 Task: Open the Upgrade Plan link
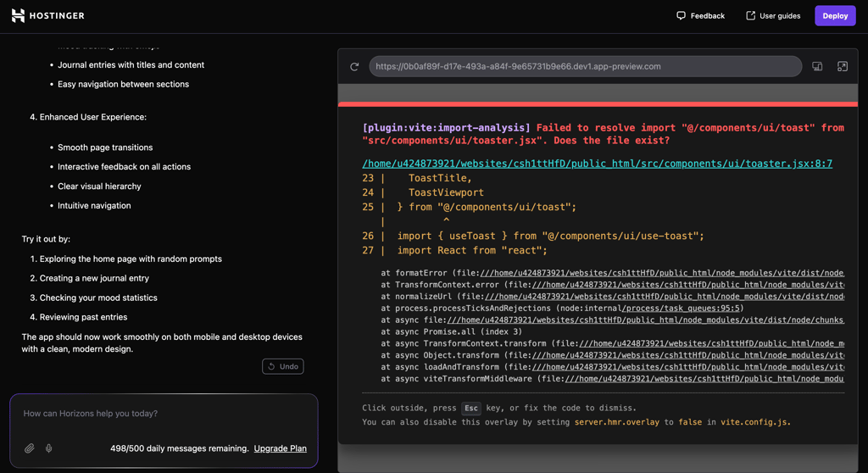[280, 448]
